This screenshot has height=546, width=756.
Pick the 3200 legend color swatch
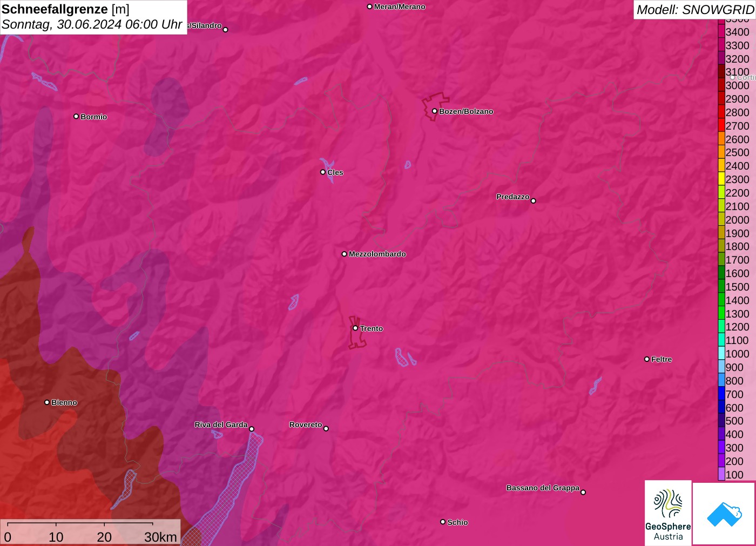(x=721, y=58)
